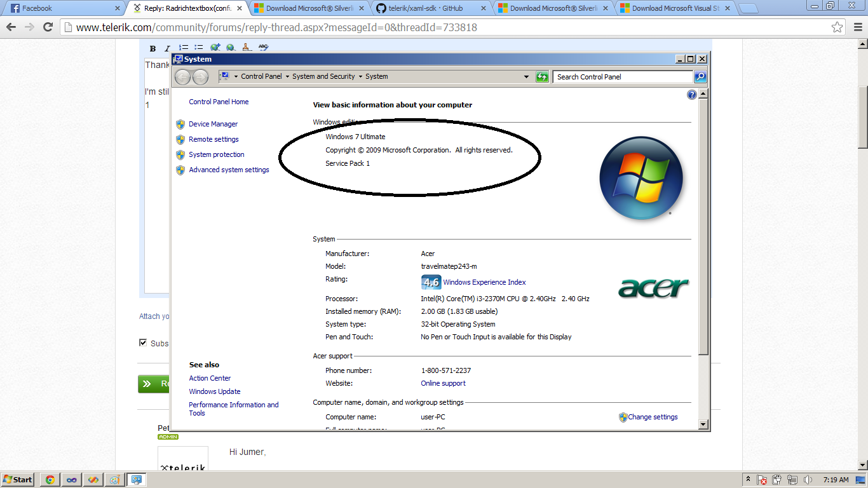Click the Chrome back navigation arrow
Image resolution: width=868 pixels, height=488 pixels.
pyautogui.click(x=11, y=27)
